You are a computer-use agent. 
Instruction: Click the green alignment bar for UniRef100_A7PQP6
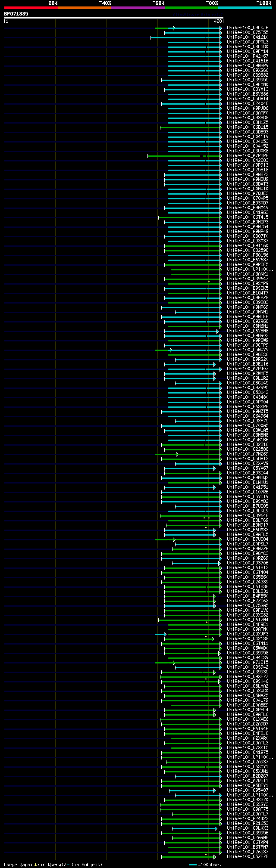click(x=185, y=155)
